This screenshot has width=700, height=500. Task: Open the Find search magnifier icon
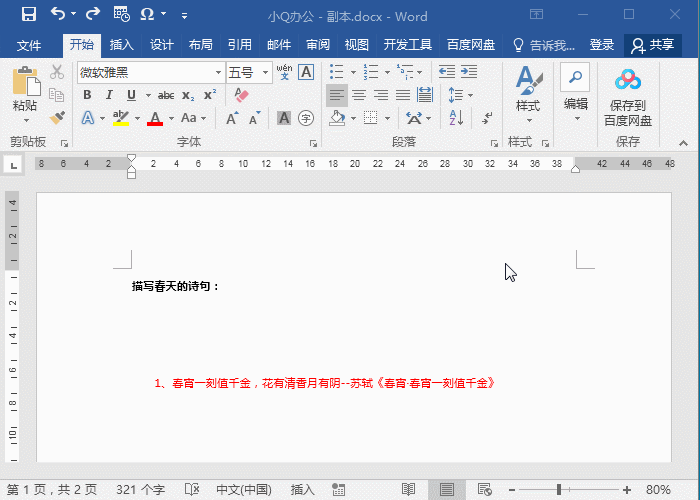(575, 77)
